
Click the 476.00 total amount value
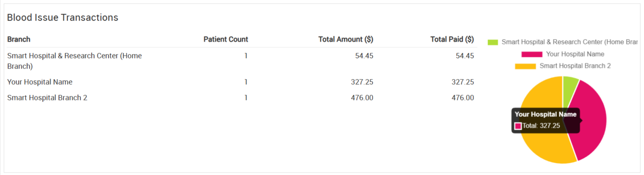[x=362, y=98]
